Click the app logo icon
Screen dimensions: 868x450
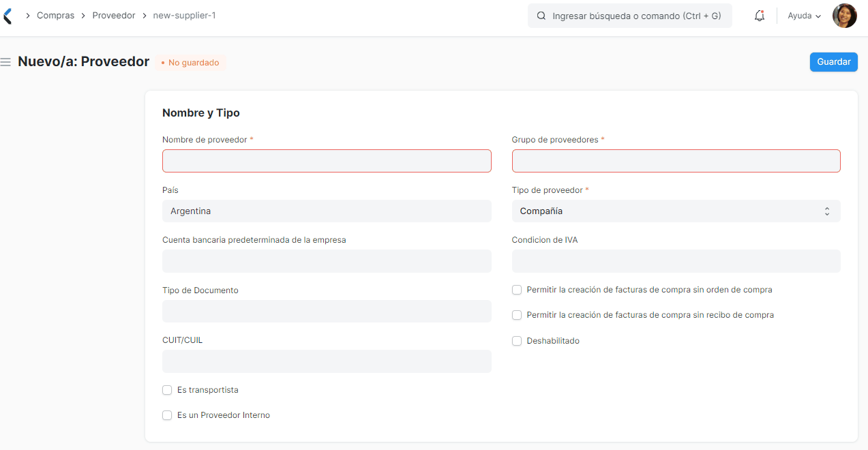pos(7,16)
